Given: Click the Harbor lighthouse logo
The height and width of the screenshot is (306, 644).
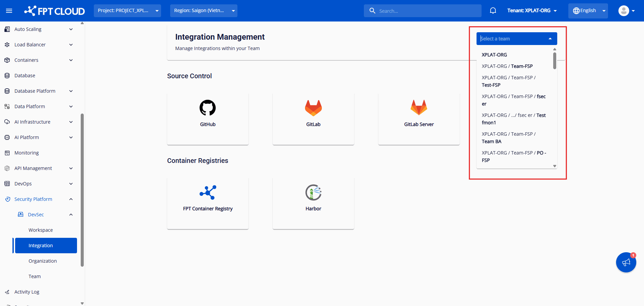Looking at the screenshot, I should [313, 192].
